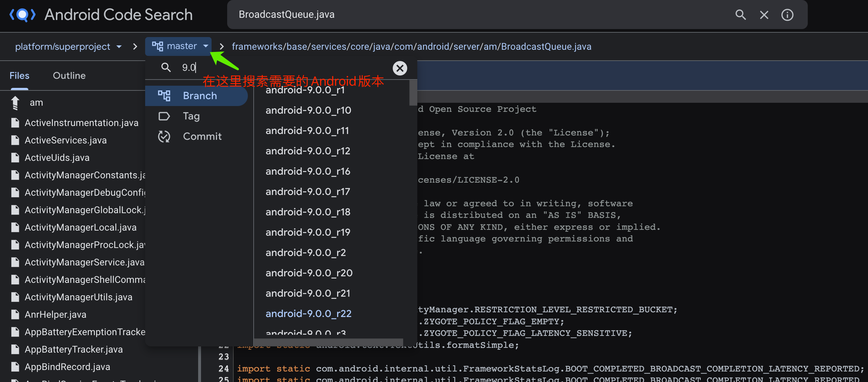Choose branch android-9.0.0_r20
The image size is (868, 382).
pos(309,273)
